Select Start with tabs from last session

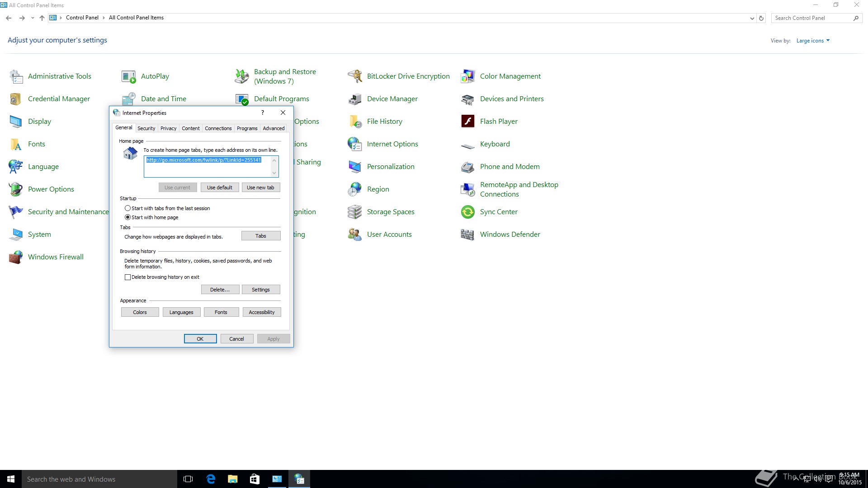coord(127,208)
